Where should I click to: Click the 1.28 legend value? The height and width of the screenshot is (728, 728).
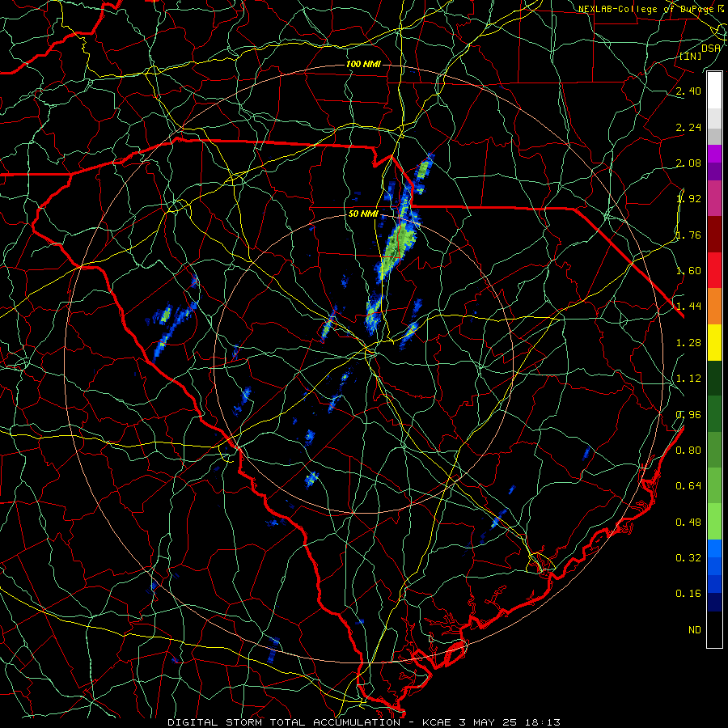(688, 343)
